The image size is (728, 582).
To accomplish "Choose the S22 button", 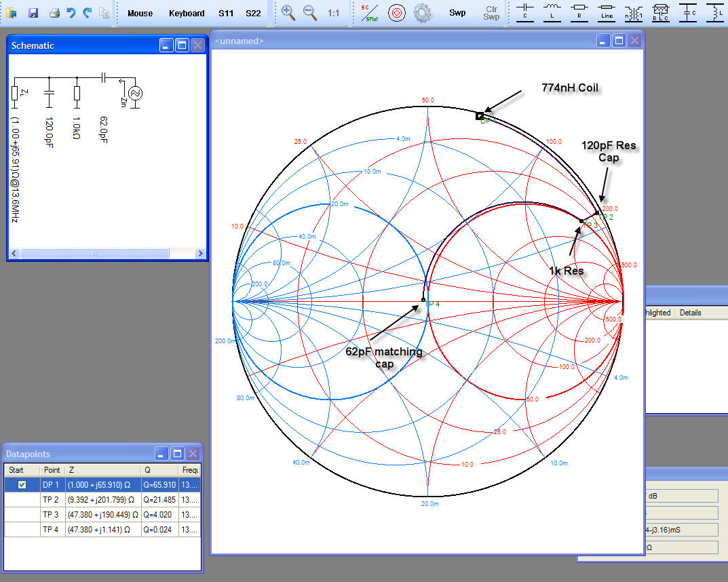I will [x=253, y=14].
